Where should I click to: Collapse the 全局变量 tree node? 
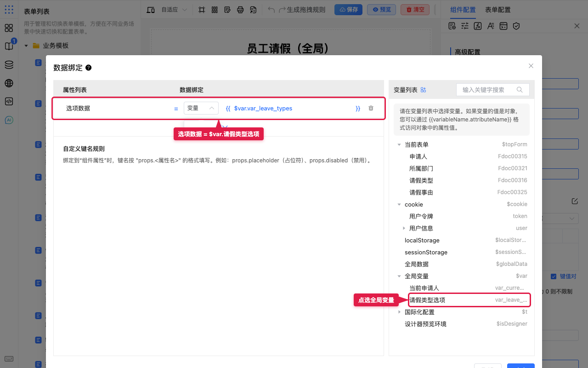coord(399,276)
